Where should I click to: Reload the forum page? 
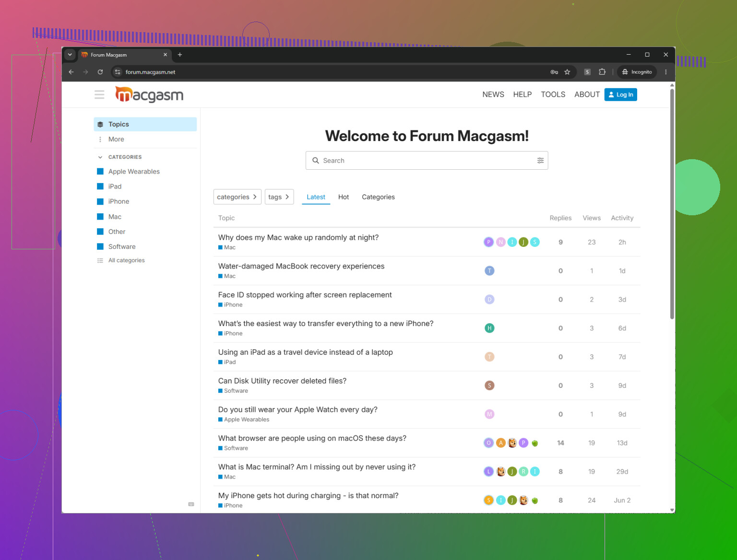tap(100, 72)
